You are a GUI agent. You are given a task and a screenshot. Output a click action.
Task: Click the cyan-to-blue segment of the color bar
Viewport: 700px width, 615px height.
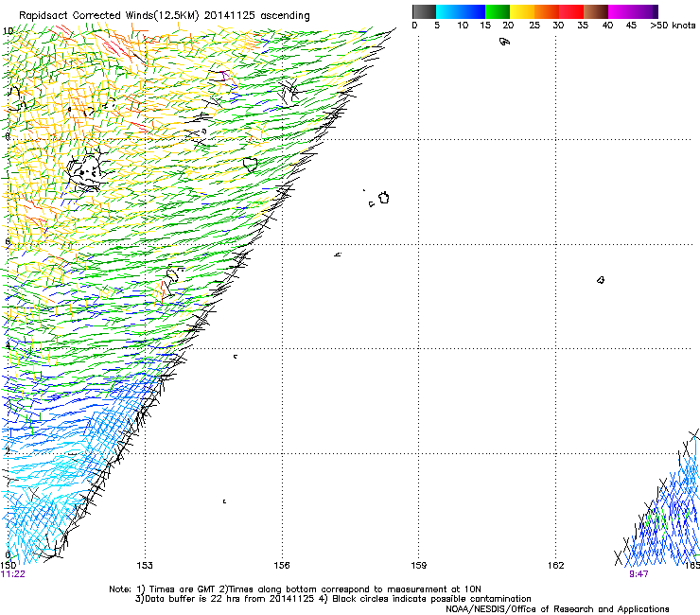[461, 11]
